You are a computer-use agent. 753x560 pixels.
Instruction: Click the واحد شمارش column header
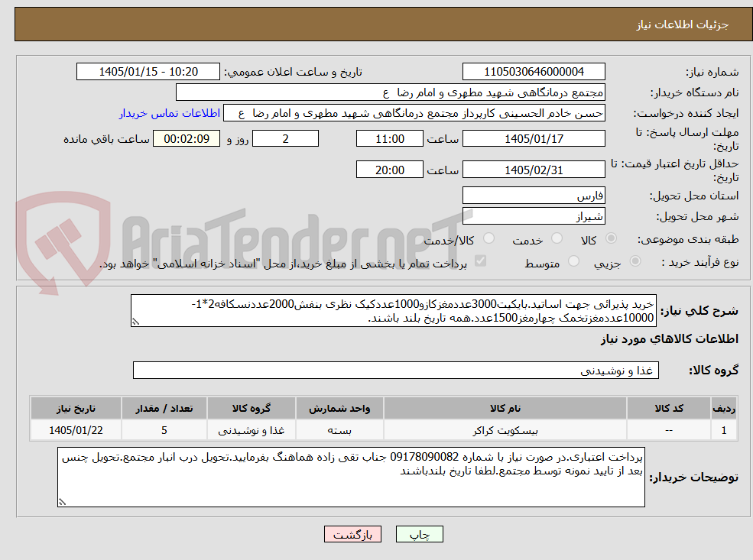339,409
